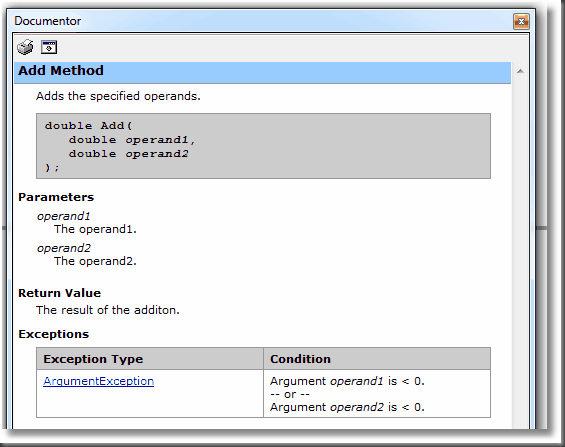Click the italic operand1 parameter name
The height and width of the screenshot is (447, 565).
pos(63,216)
